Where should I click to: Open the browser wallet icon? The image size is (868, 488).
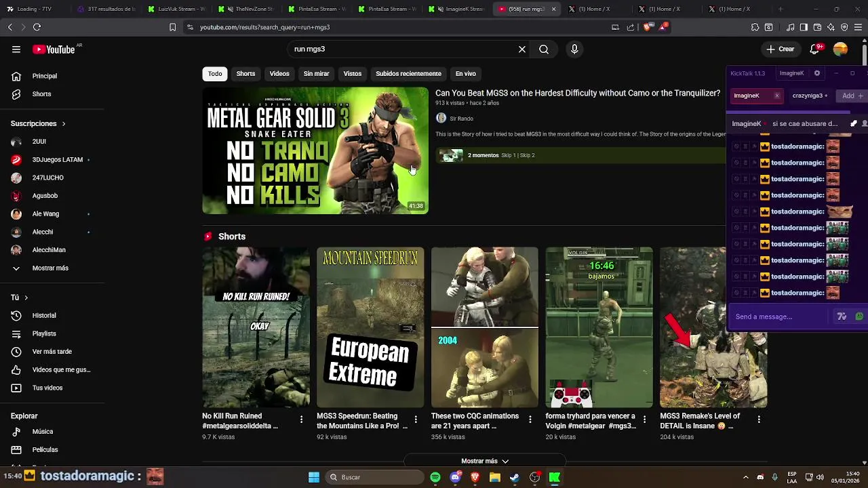click(817, 27)
